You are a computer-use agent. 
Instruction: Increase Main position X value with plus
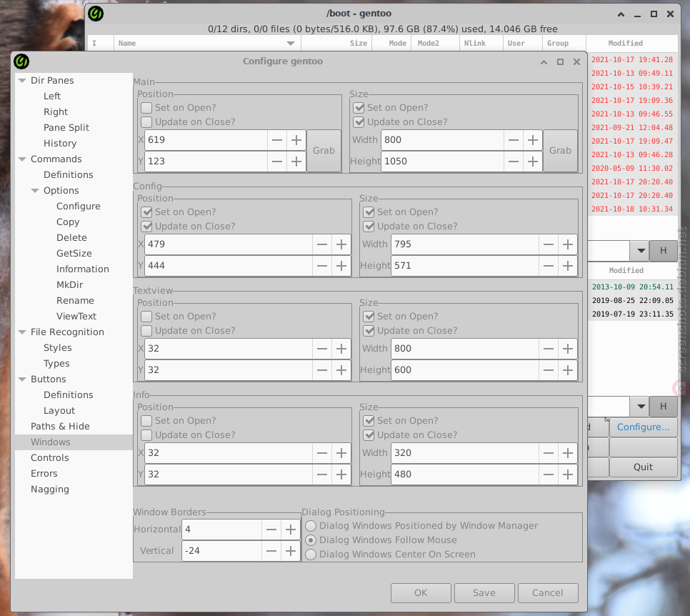click(x=296, y=140)
